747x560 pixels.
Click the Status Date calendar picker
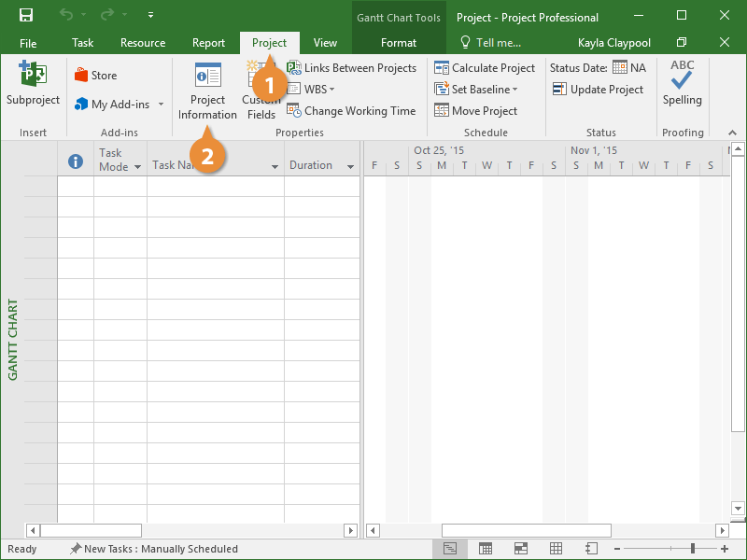[x=620, y=68]
